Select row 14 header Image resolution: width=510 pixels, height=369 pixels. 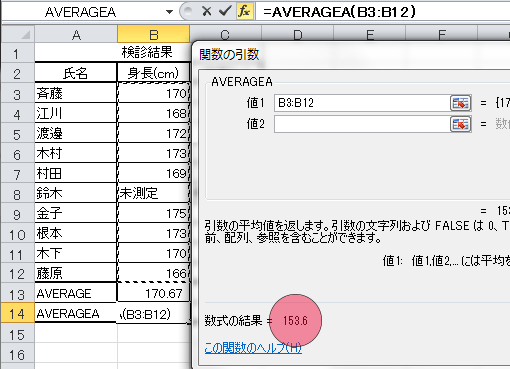[x=18, y=313]
